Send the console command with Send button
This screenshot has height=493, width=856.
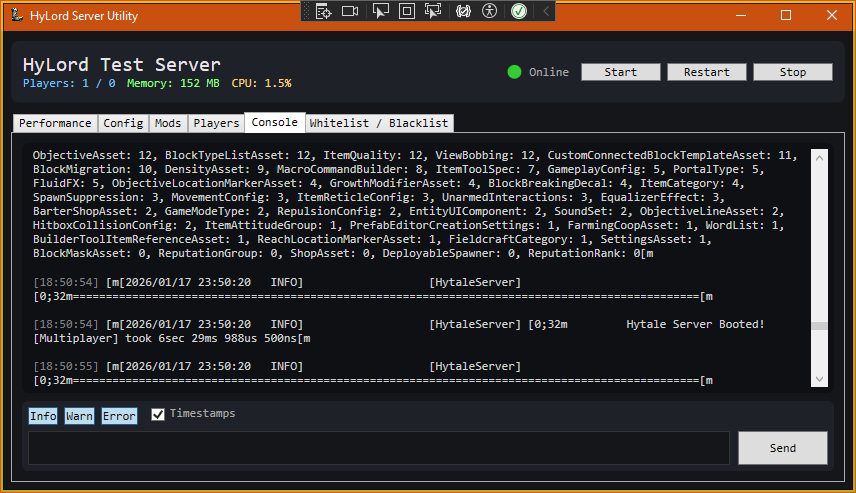click(783, 448)
